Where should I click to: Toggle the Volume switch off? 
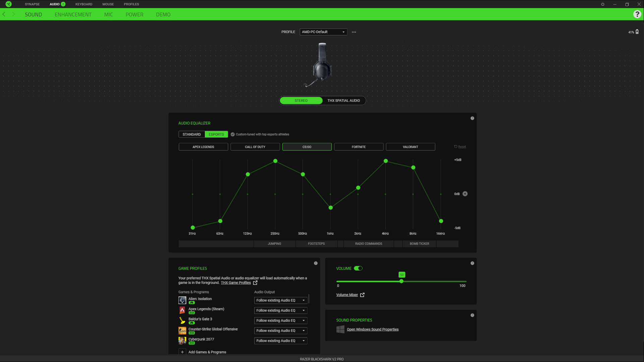pyautogui.click(x=358, y=268)
